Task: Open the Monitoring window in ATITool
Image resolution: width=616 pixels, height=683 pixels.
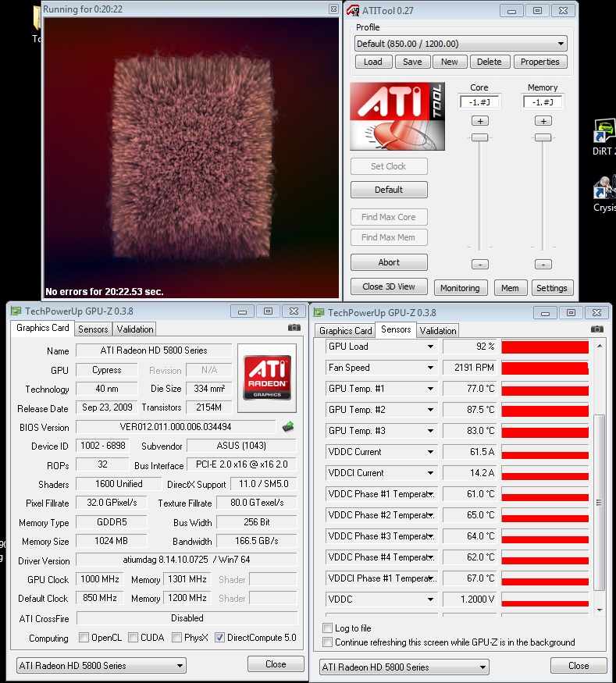Action: click(x=460, y=288)
